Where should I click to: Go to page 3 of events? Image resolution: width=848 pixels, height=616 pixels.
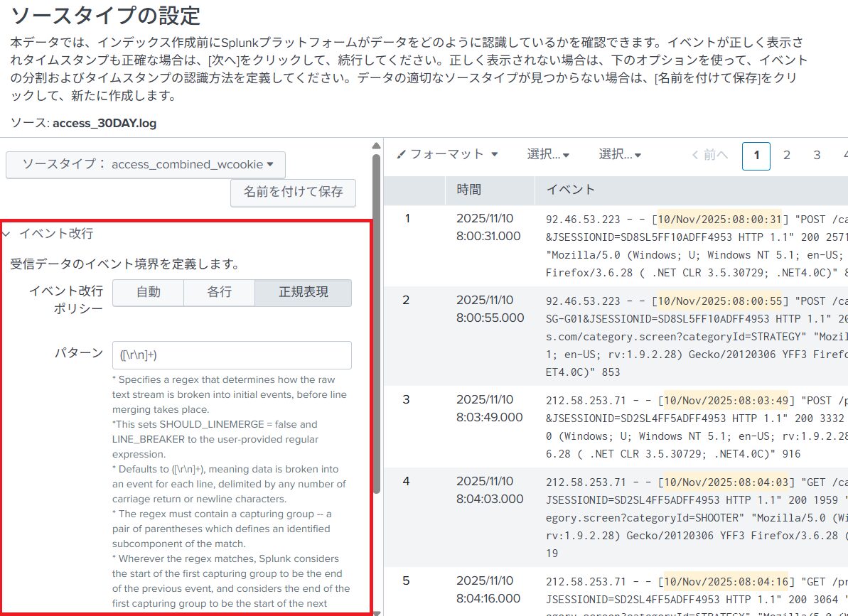point(817,156)
